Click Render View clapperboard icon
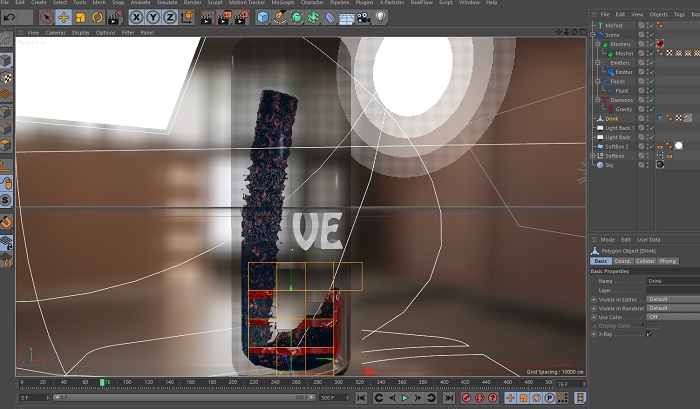 pos(206,18)
